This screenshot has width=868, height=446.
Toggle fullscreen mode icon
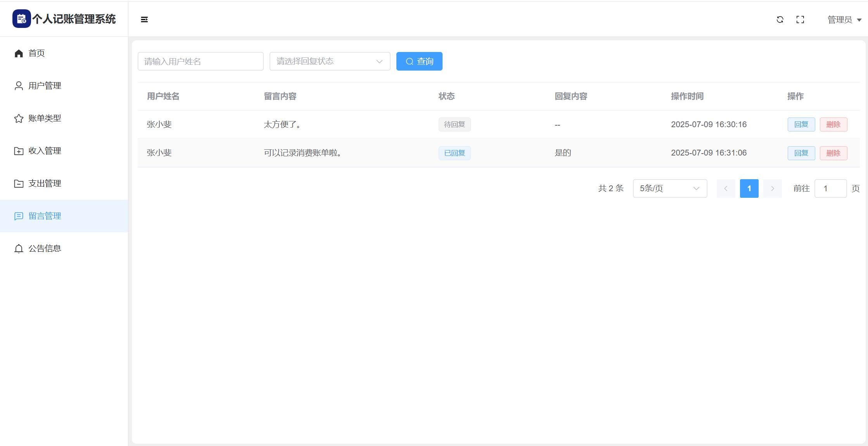800,19
